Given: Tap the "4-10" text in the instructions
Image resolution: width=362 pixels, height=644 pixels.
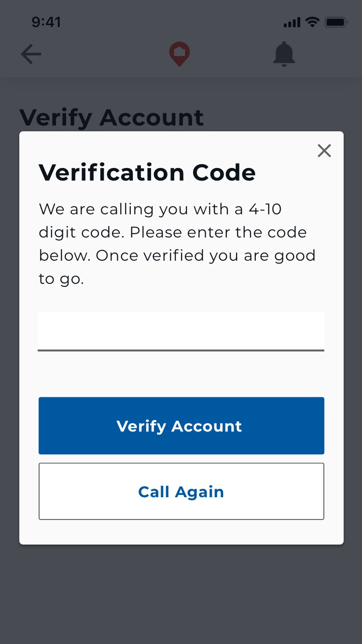Looking at the screenshot, I should (265, 209).
